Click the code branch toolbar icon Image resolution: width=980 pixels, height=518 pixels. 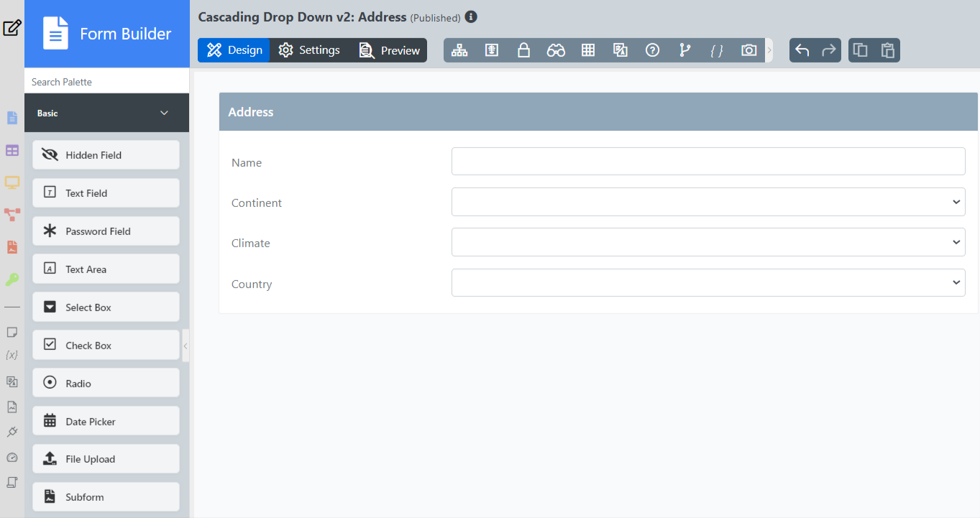click(684, 50)
